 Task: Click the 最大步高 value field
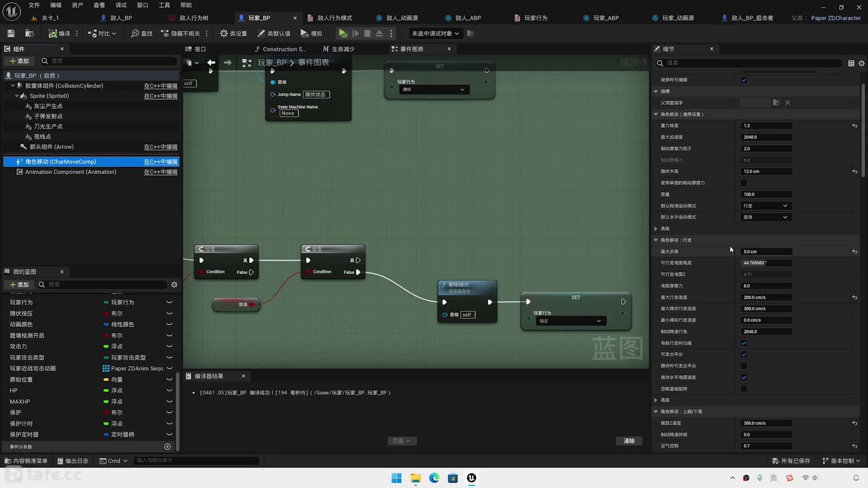point(766,252)
